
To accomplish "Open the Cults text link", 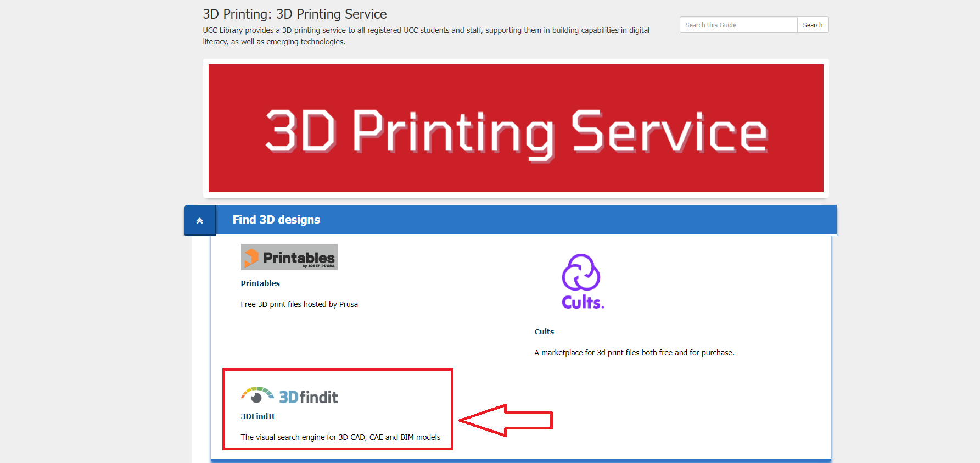I will tap(544, 332).
